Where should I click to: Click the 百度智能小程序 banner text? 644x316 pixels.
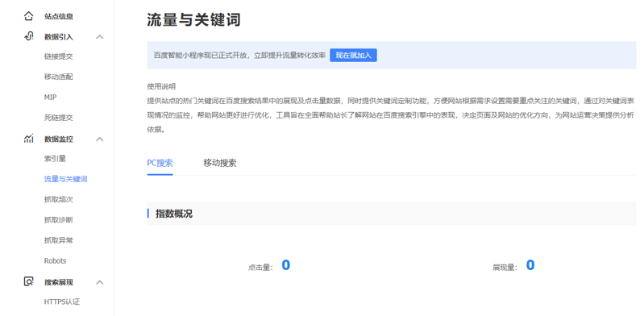[240, 56]
